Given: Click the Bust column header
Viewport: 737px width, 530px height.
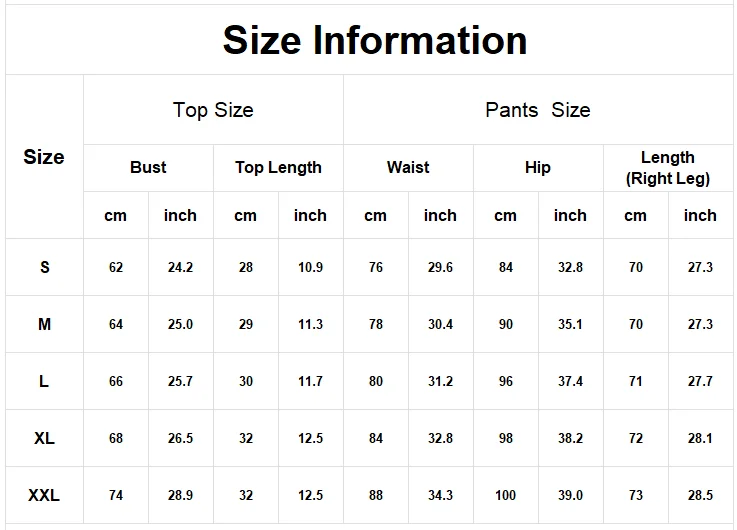Looking at the screenshot, I should 149,168.
